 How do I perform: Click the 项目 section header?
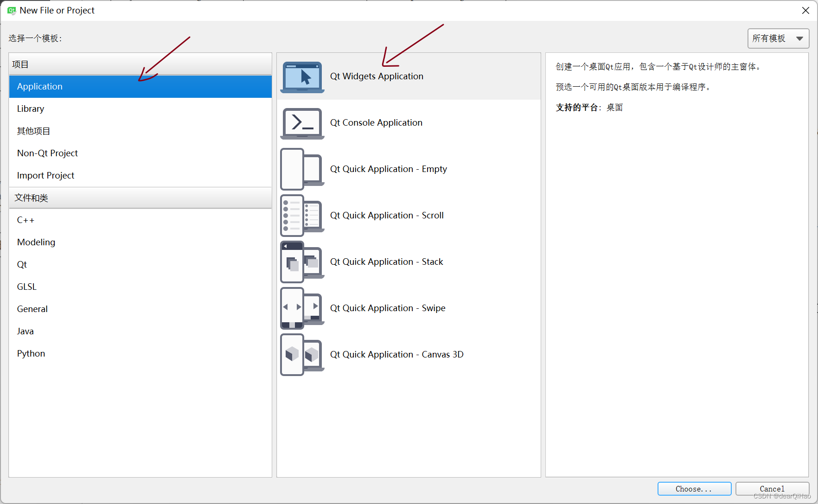pos(140,64)
